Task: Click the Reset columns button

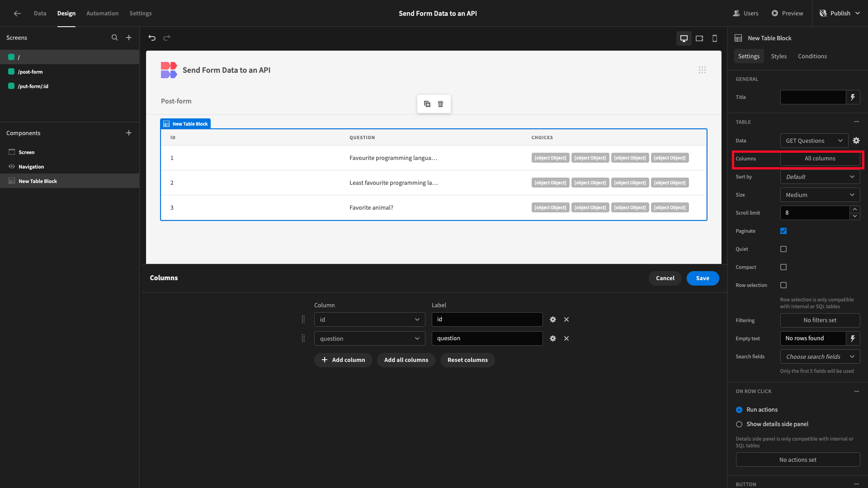Action: click(x=467, y=360)
